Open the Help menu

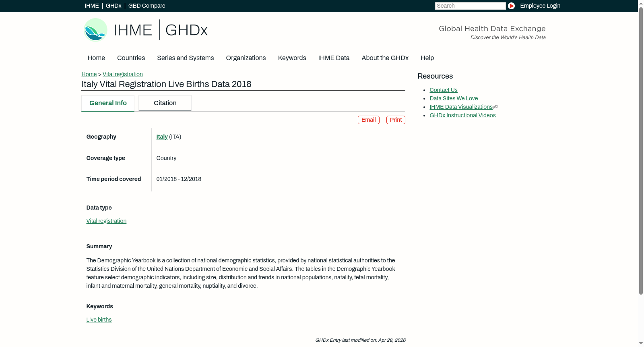tap(427, 58)
